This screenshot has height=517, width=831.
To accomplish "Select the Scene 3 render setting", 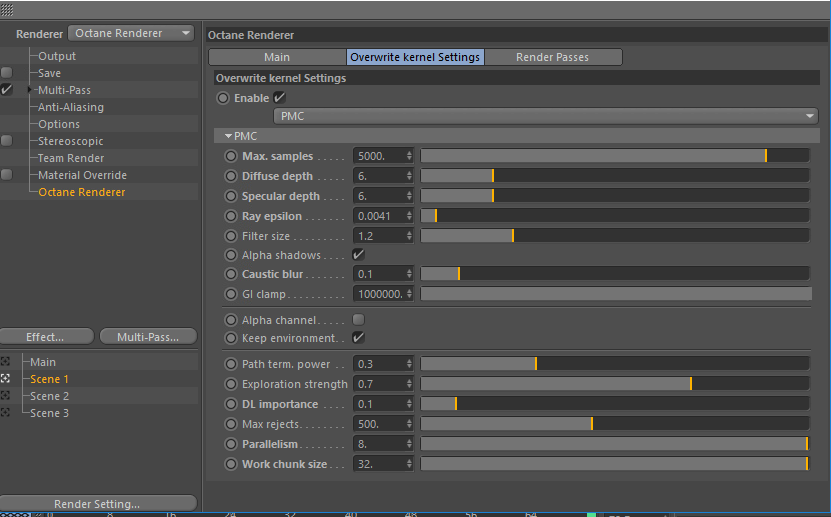I will pyautogui.click(x=49, y=413).
